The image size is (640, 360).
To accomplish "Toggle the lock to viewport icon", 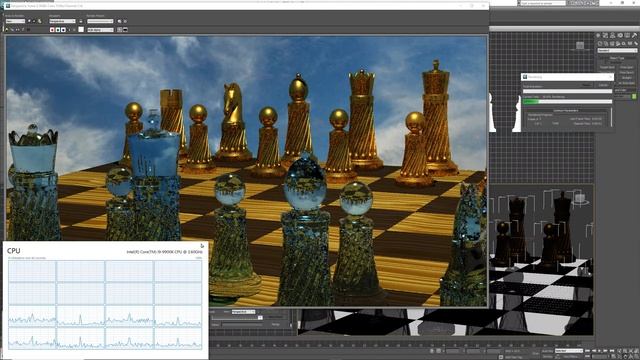I will 80,21.
